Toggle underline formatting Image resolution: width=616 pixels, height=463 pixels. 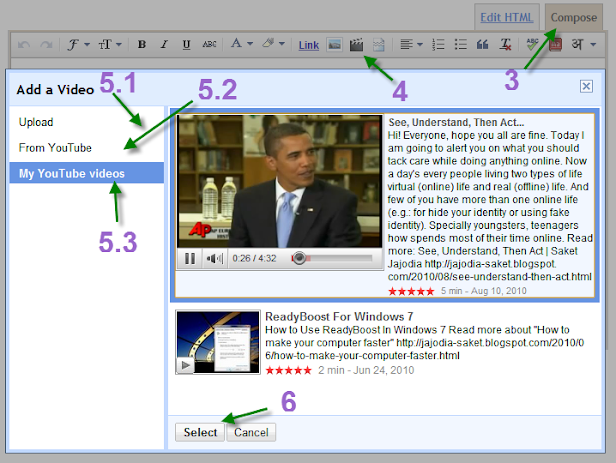[x=187, y=44]
